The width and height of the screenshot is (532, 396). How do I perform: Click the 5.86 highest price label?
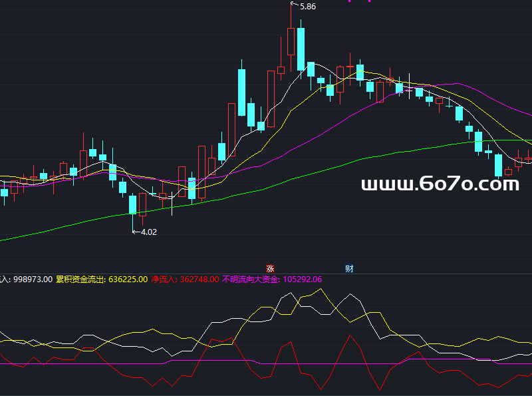[308, 7]
